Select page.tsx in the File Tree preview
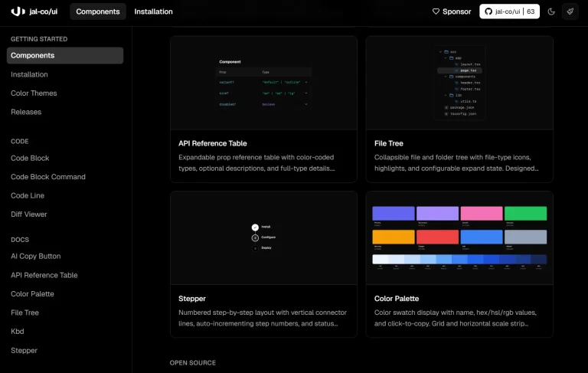Image resolution: width=588 pixels, height=373 pixels. (469, 70)
